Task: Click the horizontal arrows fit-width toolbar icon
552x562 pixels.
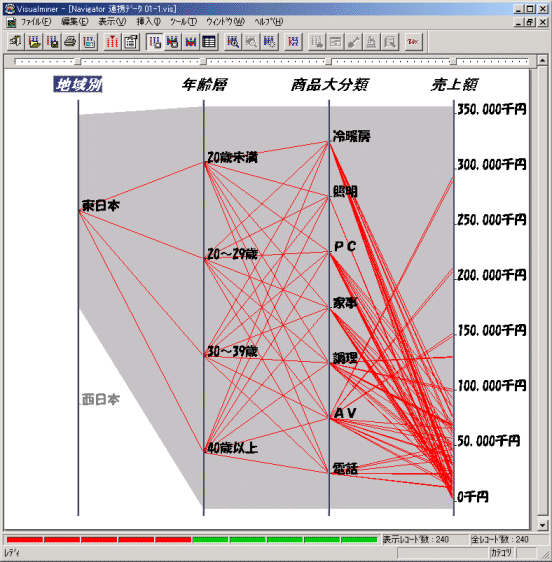Action: [x=293, y=42]
